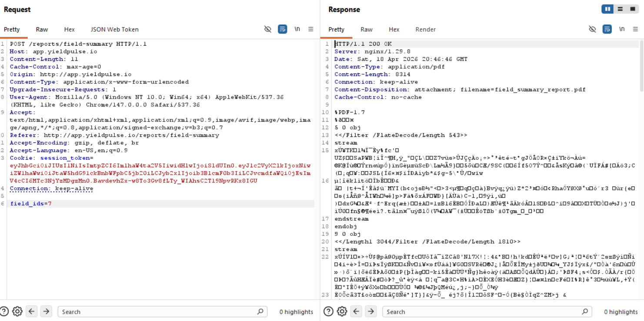Open Request search settings gear
This screenshot has width=644, height=321.
17,311
